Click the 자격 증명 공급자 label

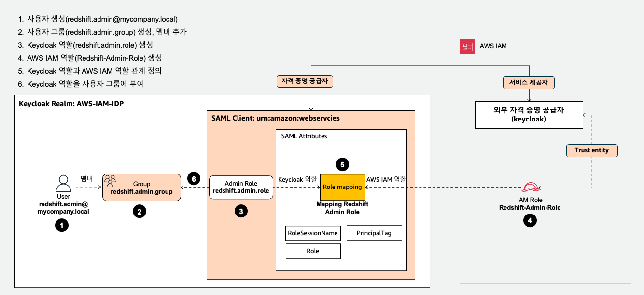[305, 81]
